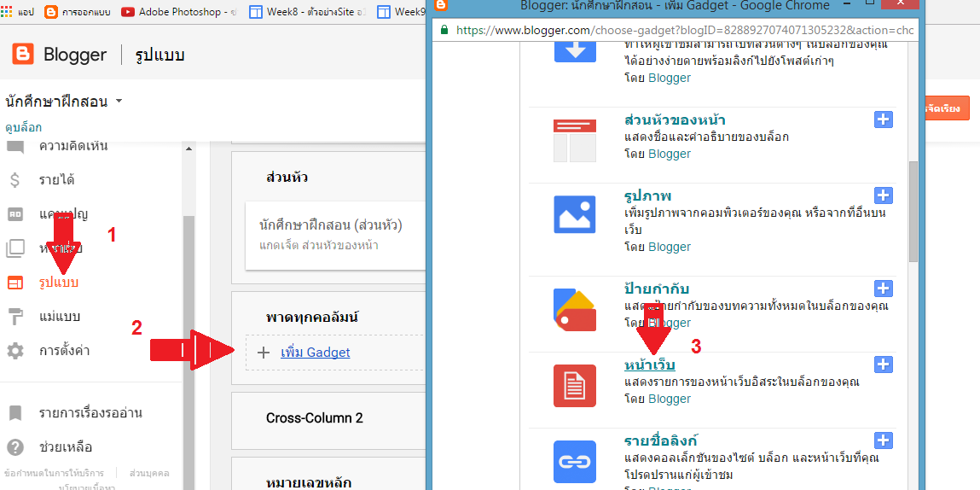Click the chain-link รายชื่อลิงก์ gadget icon

pyautogui.click(x=574, y=461)
